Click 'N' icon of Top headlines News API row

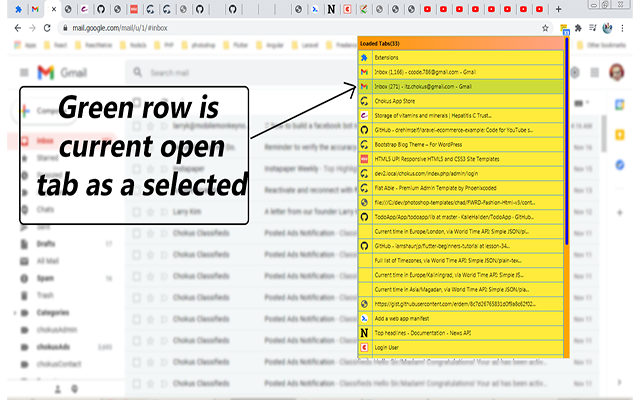364,333
